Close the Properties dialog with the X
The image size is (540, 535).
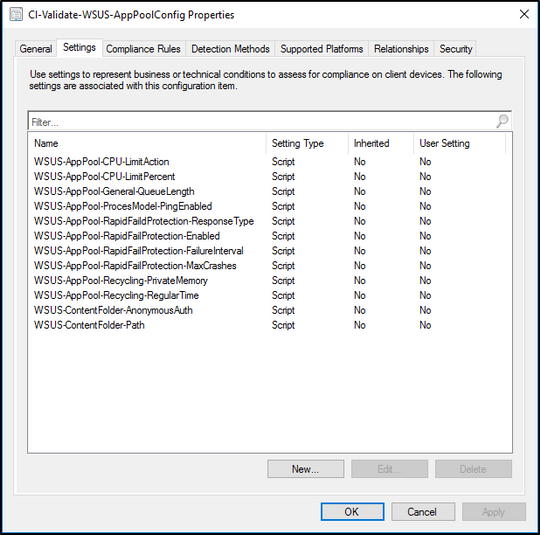click(x=524, y=14)
